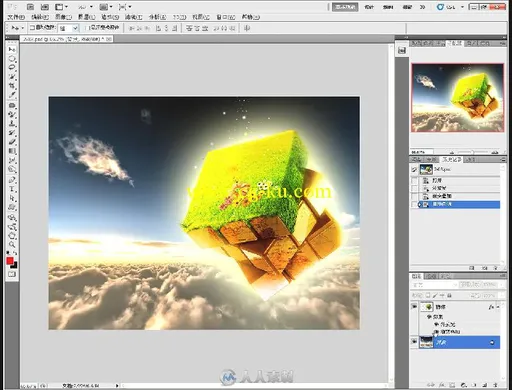Screen dimensions: 512x390
Task: Select the Eyedropper tool
Action: coord(12,95)
